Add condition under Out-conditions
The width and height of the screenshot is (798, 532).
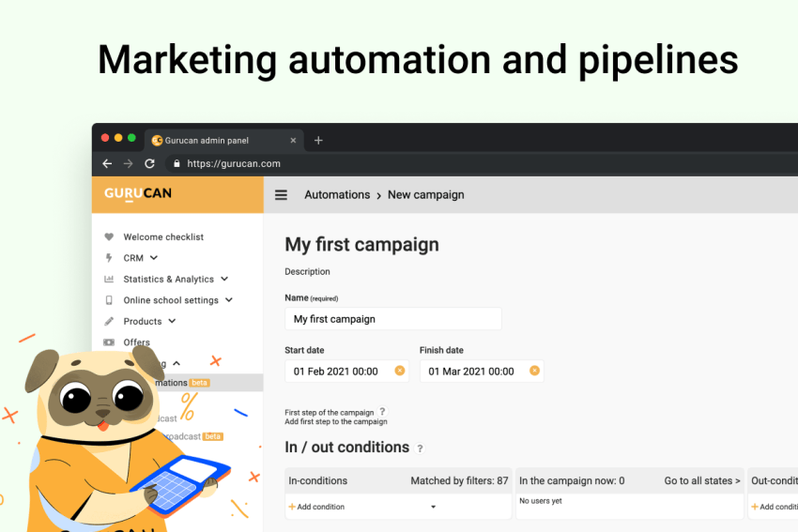[775, 507]
